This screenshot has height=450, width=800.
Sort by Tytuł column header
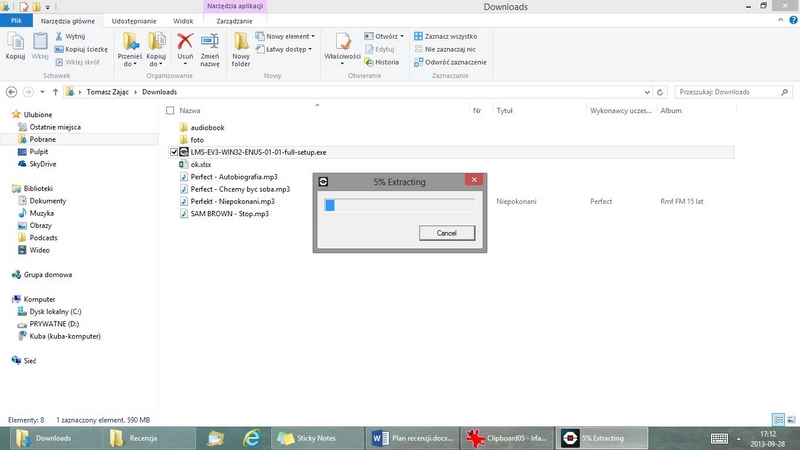tap(505, 110)
